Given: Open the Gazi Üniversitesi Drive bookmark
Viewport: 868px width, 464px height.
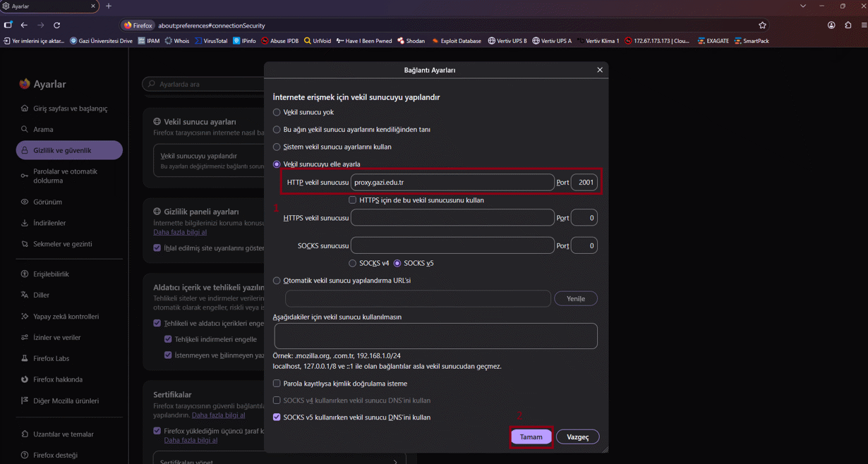Looking at the screenshot, I should [x=101, y=41].
